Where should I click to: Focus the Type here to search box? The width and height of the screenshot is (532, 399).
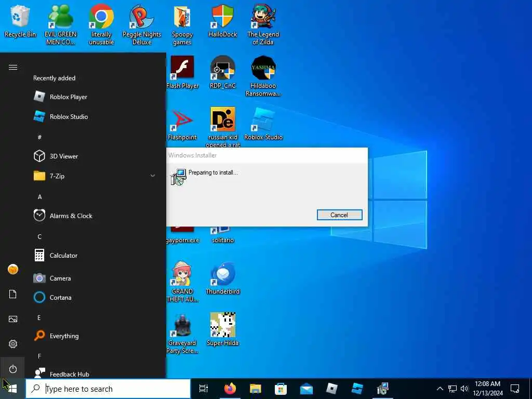point(108,389)
